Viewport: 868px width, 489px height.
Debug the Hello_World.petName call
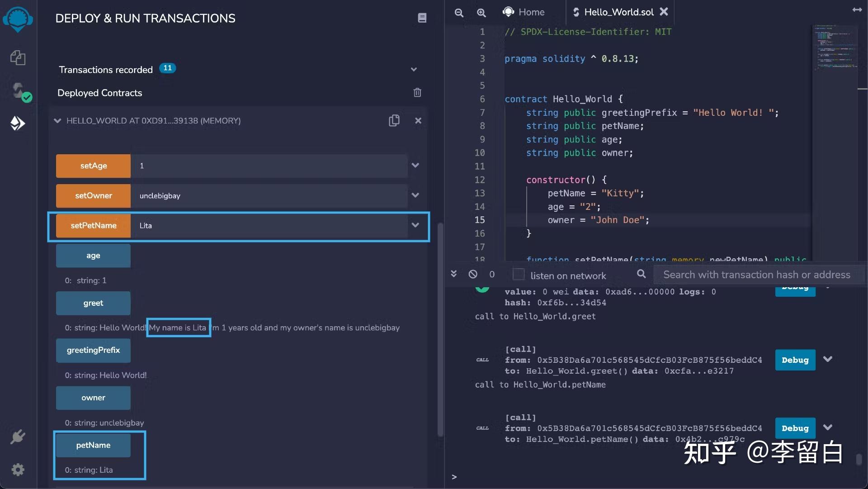click(795, 428)
